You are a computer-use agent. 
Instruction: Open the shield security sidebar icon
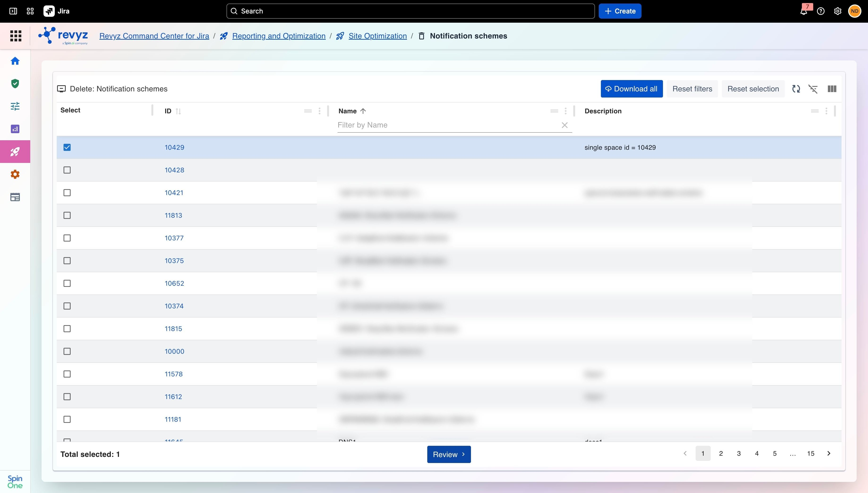pos(15,84)
